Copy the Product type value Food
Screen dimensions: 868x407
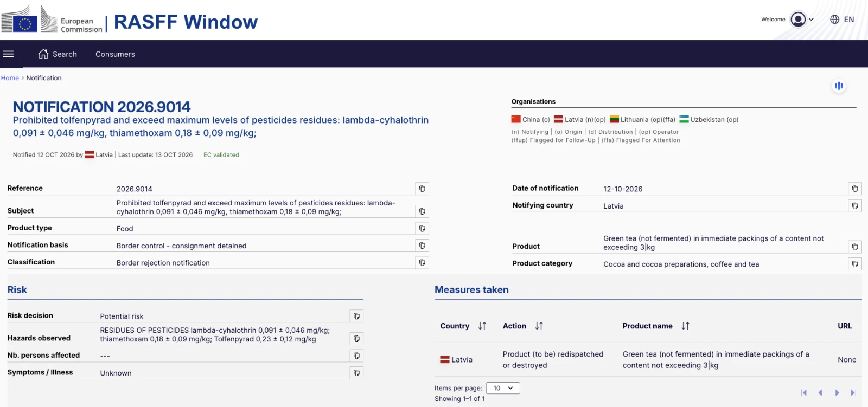pos(422,228)
